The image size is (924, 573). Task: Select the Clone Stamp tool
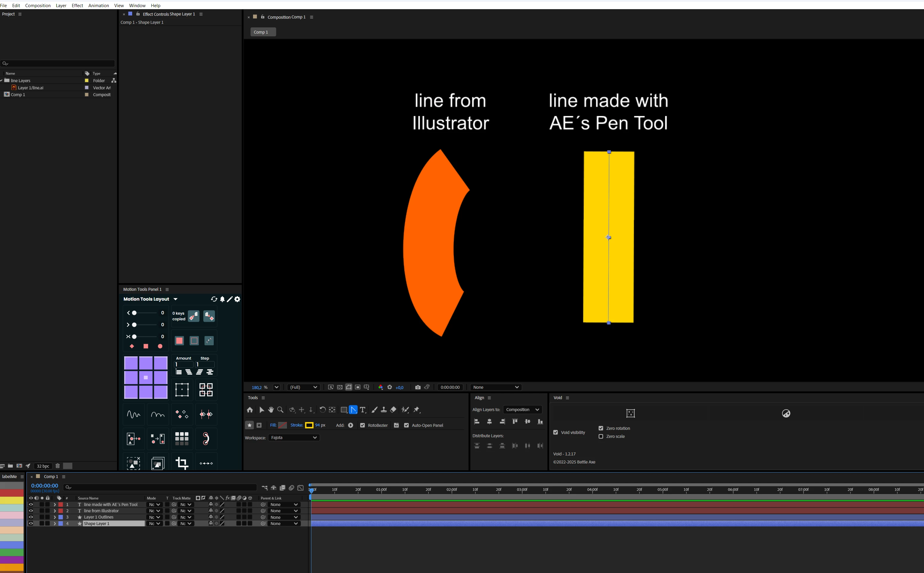383,410
